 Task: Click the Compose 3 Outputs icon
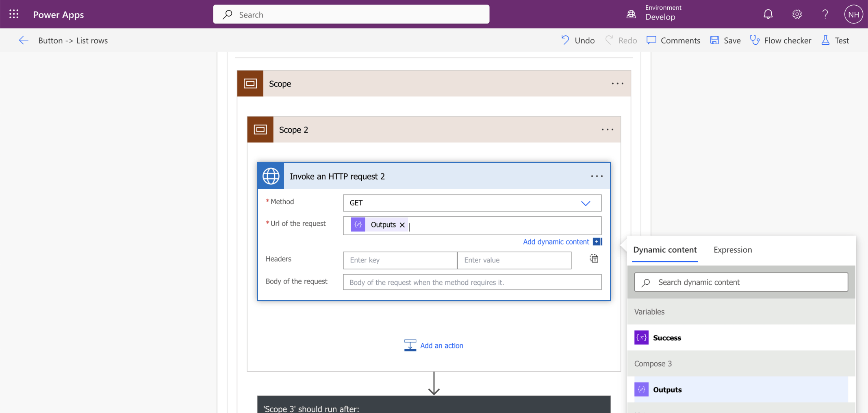pyautogui.click(x=642, y=389)
